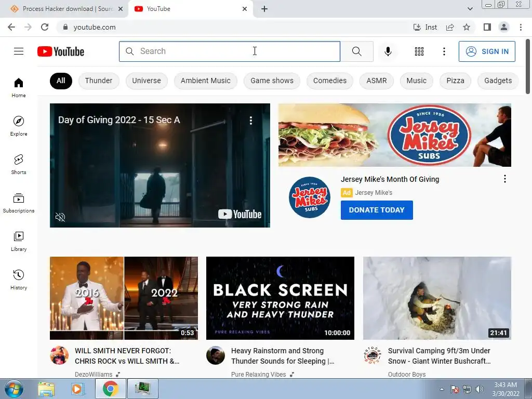The width and height of the screenshot is (532, 399).
Task: Select the Music filter chip
Action: click(417, 81)
